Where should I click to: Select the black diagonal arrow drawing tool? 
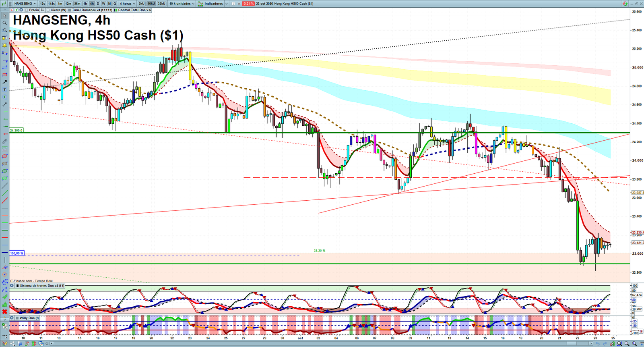[4, 82]
